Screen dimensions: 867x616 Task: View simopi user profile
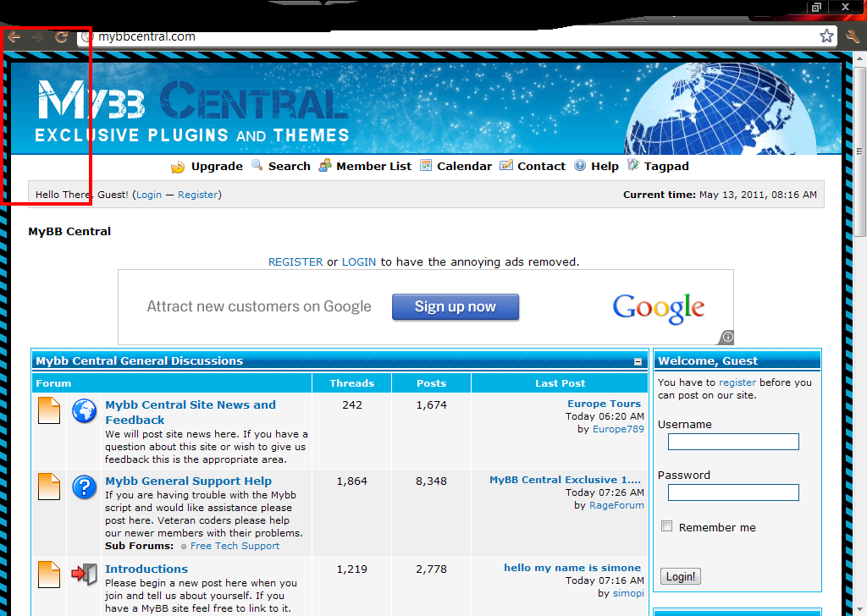tap(629, 593)
